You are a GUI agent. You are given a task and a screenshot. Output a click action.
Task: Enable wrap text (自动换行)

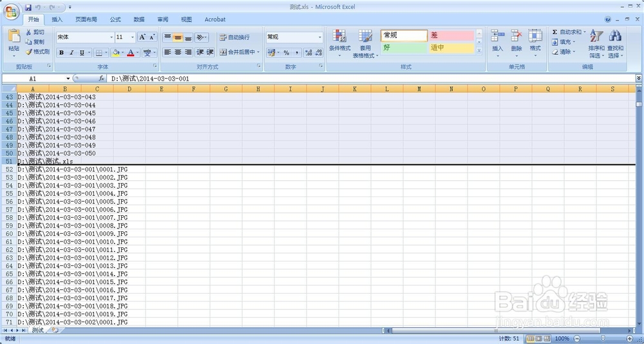[234, 37]
